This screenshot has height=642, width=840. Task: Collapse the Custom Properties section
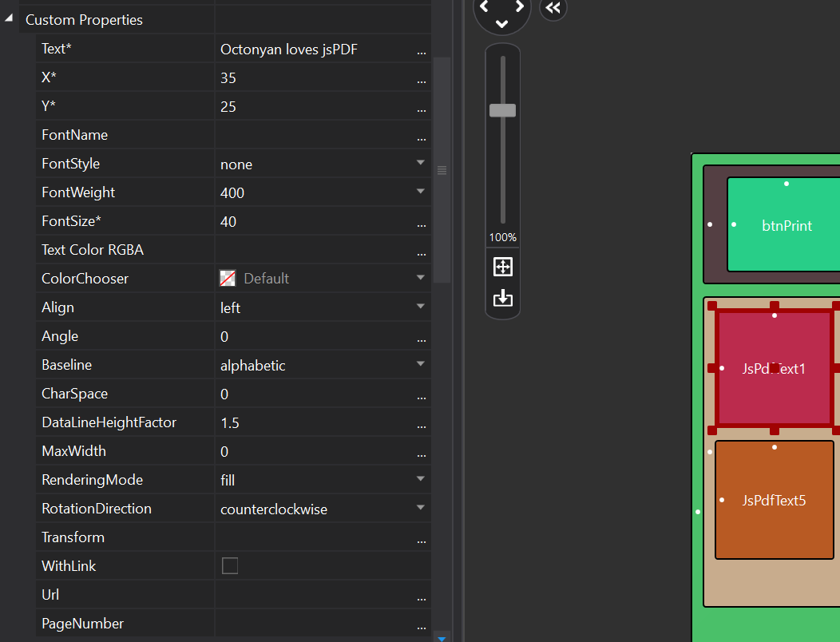tap(9, 18)
